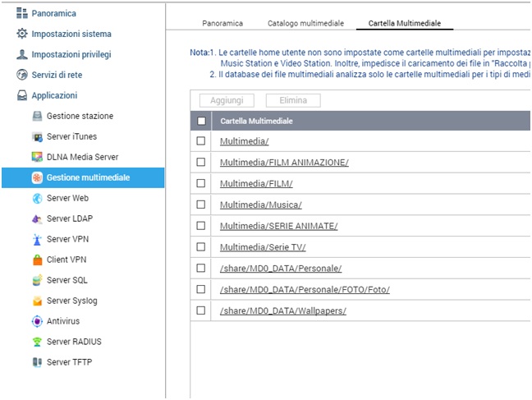Tick the Multimedia/Musica/ row checkbox
Screen dimensions: 532x400
point(201,205)
